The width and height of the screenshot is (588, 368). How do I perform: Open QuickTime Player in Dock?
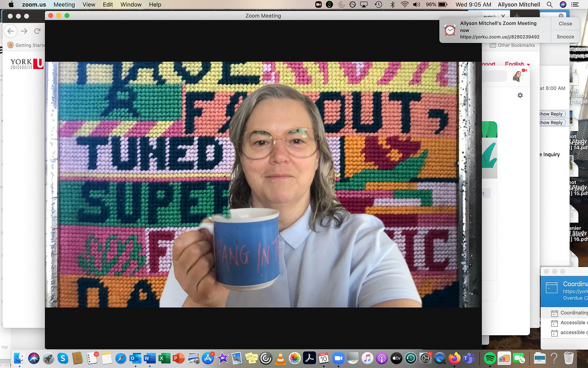point(440,358)
